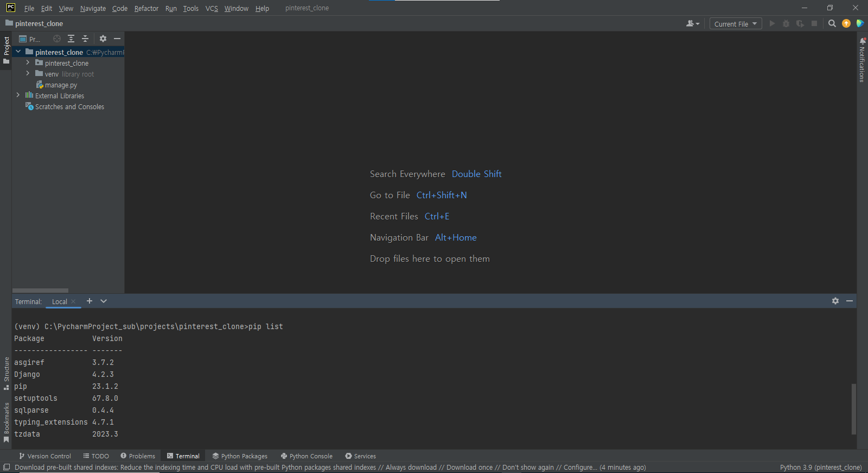Click tool window quick access icon in status bar

coord(7,467)
